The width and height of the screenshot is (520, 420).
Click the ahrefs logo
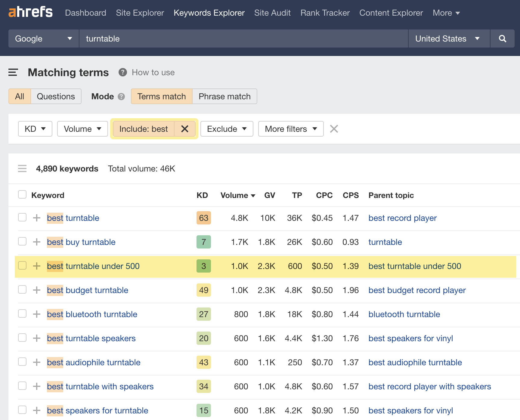click(x=30, y=12)
